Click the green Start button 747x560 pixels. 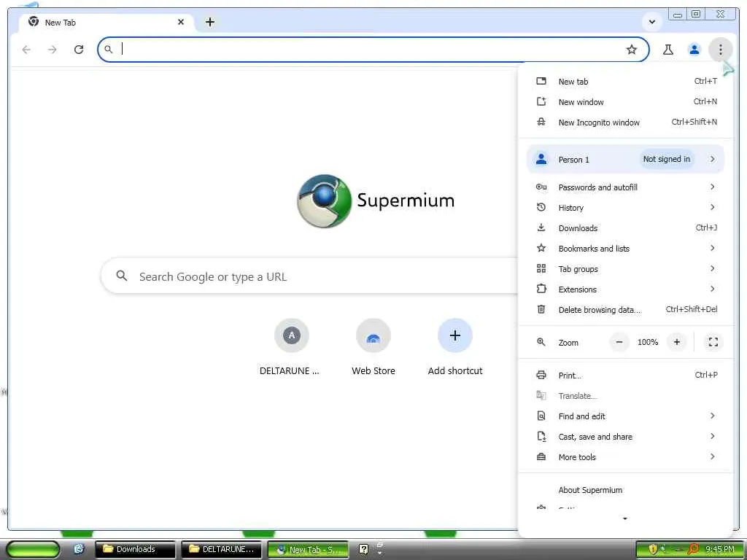pos(32,550)
